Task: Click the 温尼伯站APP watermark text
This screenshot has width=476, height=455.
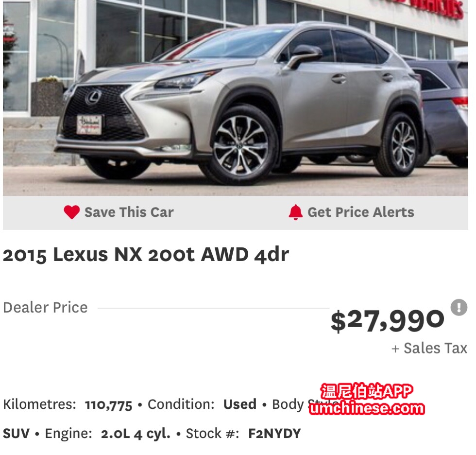Action: (367, 391)
